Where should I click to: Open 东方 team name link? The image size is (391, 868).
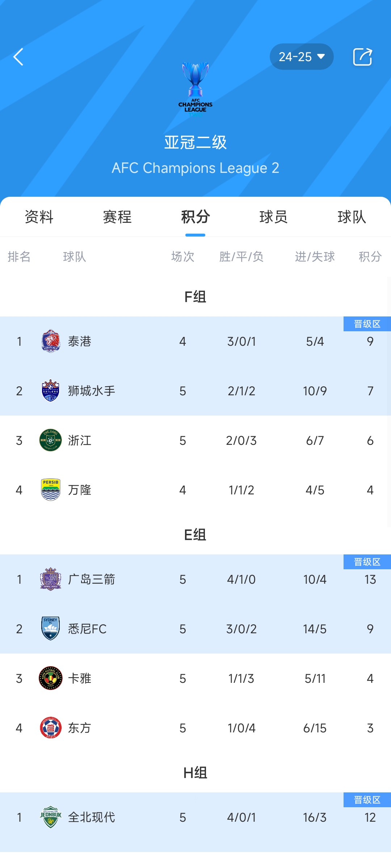coord(80,728)
